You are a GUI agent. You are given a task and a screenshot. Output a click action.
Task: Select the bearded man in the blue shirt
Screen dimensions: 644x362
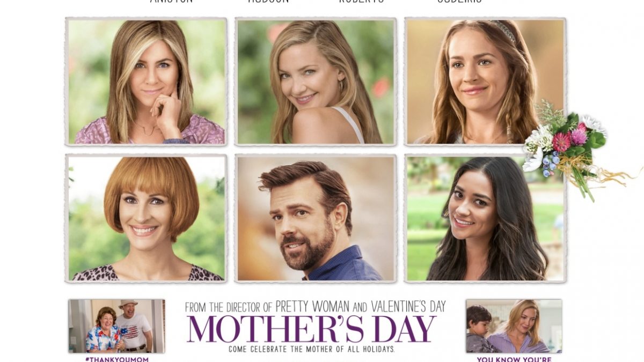coord(316,218)
